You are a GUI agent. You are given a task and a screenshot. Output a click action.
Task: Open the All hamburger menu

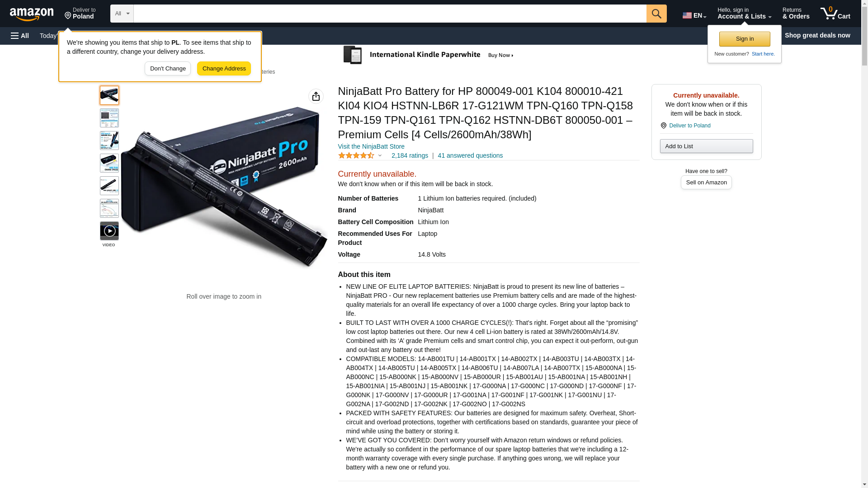pos(20,36)
